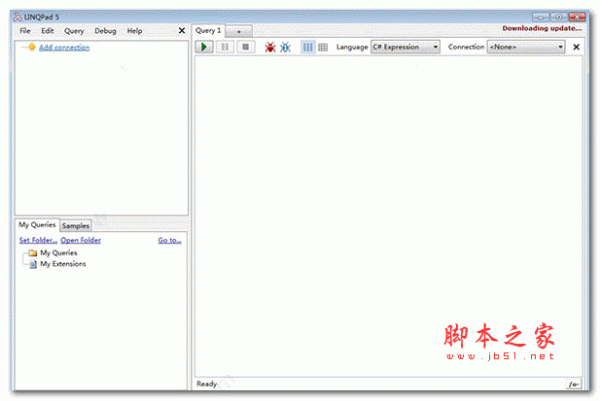Minimize the LINQPad window
The height and width of the screenshot is (401, 600).
tap(540, 17)
